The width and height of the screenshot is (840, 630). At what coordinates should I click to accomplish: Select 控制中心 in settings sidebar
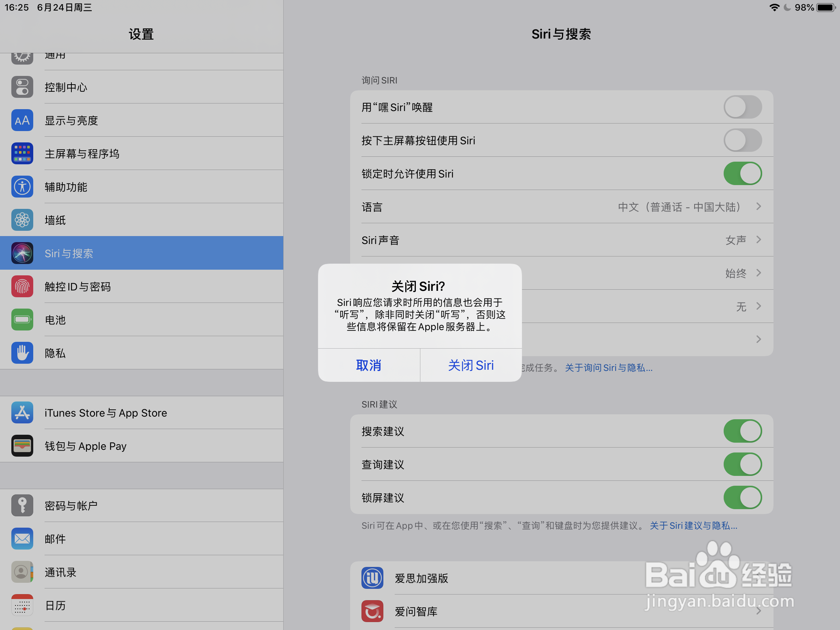[x=142, y=87]
